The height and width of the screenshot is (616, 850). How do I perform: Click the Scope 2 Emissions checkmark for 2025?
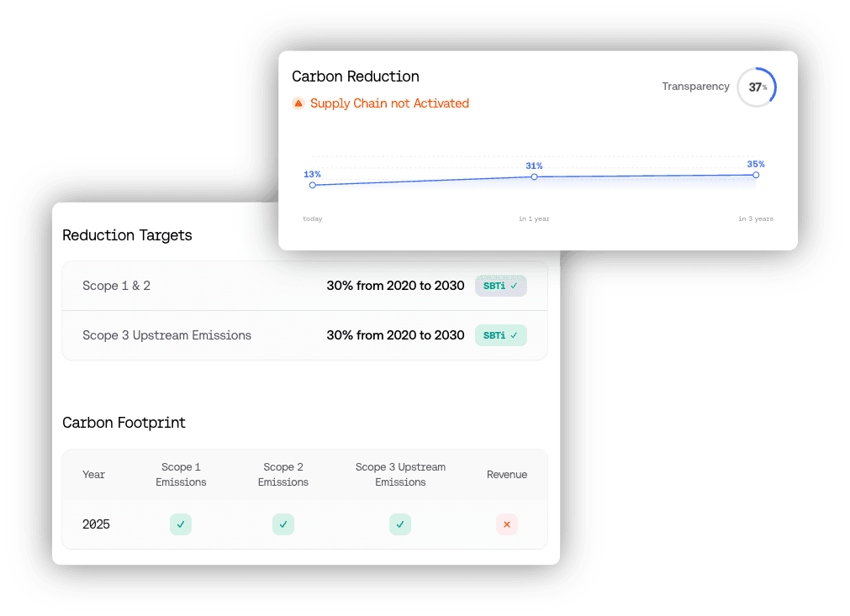(x=283, y=524)
